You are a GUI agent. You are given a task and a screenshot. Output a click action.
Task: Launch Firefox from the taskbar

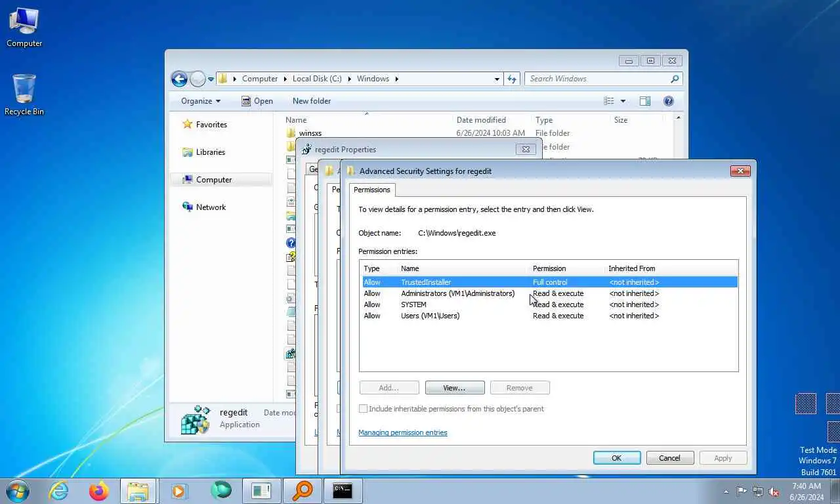(99, 491)
